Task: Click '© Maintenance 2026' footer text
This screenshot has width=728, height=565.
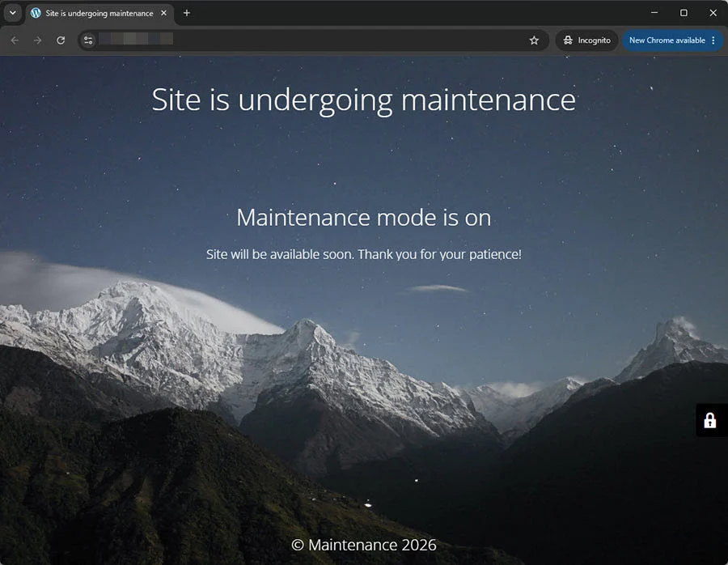Action: 363,545
